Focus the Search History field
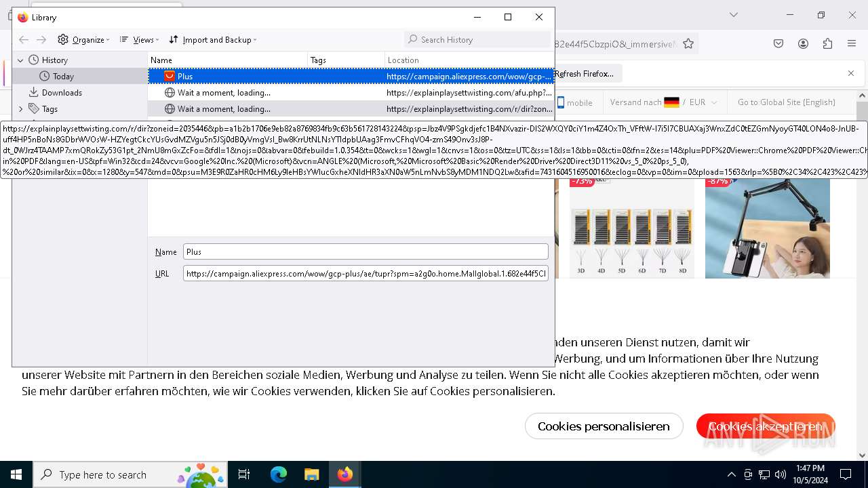The height and width of the screenshot is (488, 868). [478, 39]
